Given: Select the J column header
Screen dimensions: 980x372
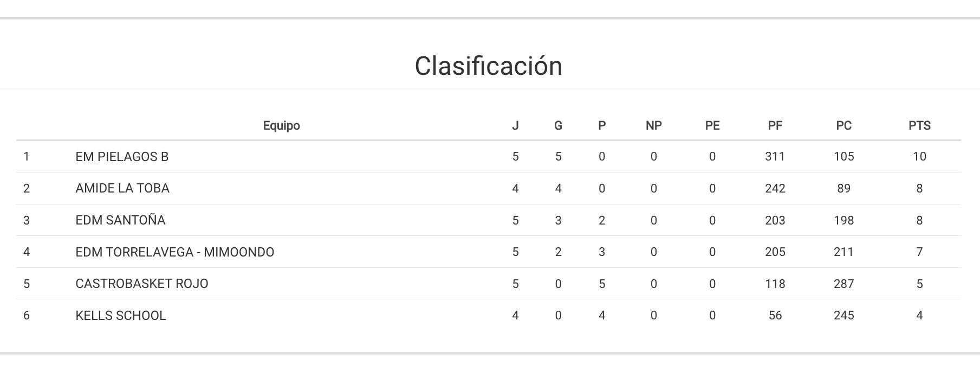Looking at the screenshot, I should [x=515, y=126].
